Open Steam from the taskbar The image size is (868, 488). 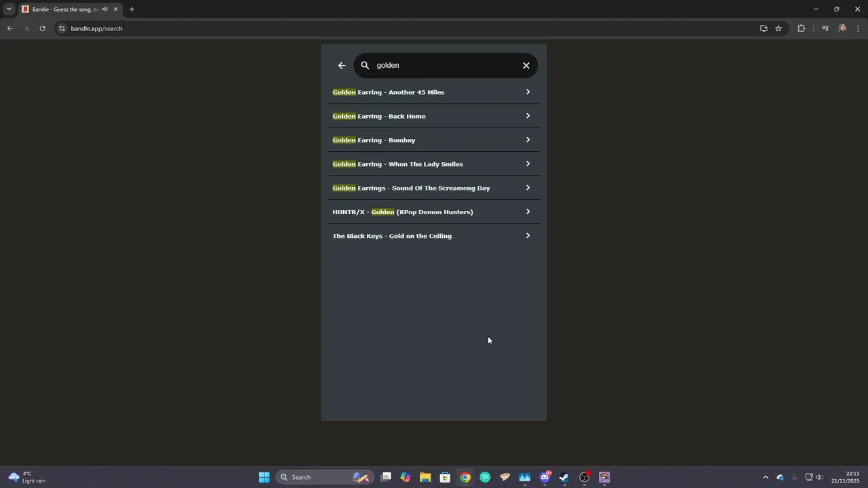click(564, 477)
